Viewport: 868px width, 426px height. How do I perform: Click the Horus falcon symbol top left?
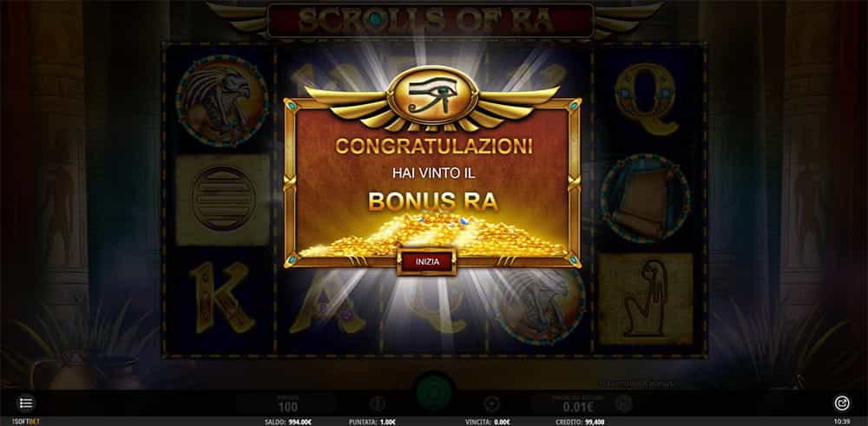(x=222, y=101)
